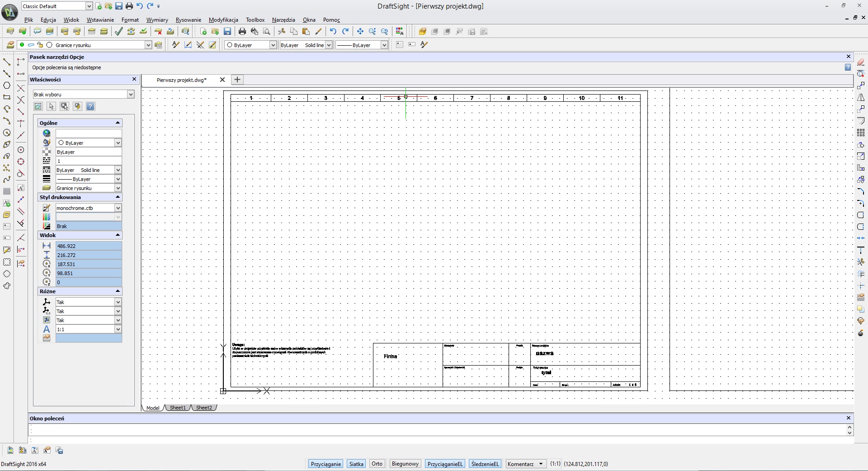This screenshot has width=868, height=471.
Task: Close the Pierwszy projekt.dwg tab
Action: click(222, 80)
